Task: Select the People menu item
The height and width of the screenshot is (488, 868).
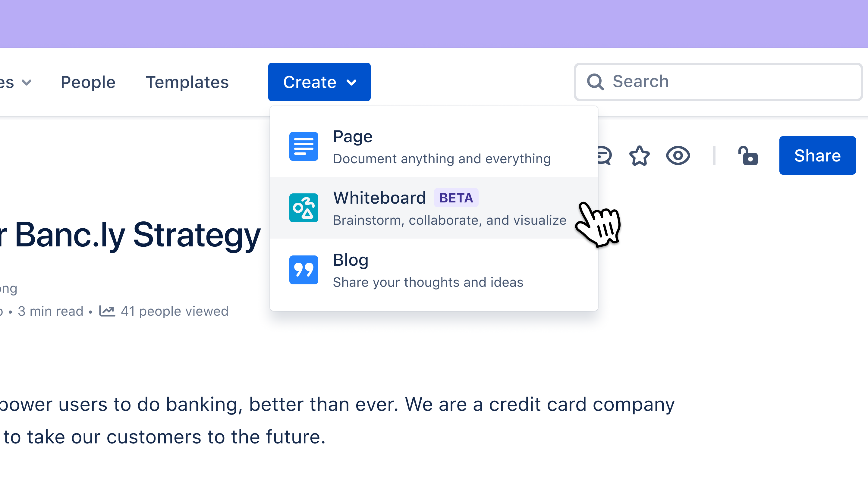Action: 88,81
